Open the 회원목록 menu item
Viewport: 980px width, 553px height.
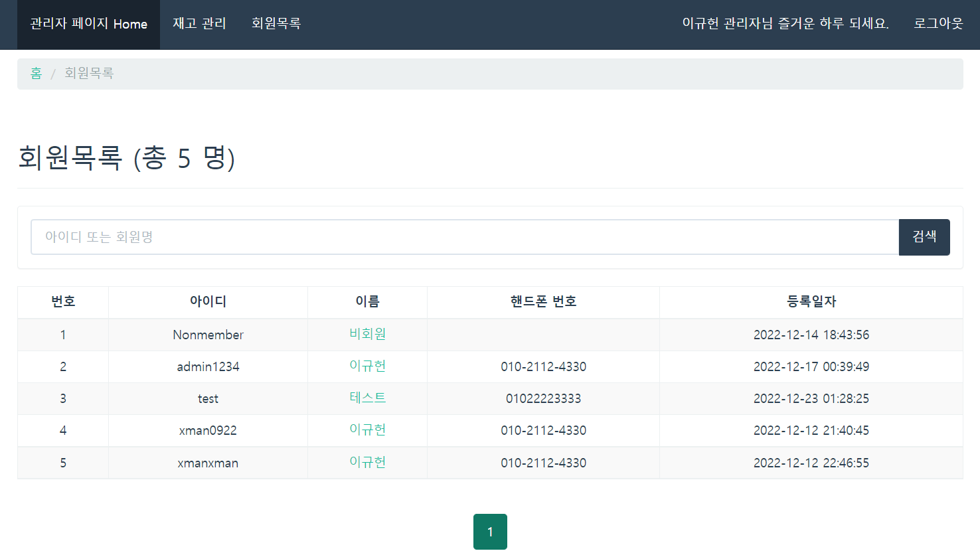276,24
